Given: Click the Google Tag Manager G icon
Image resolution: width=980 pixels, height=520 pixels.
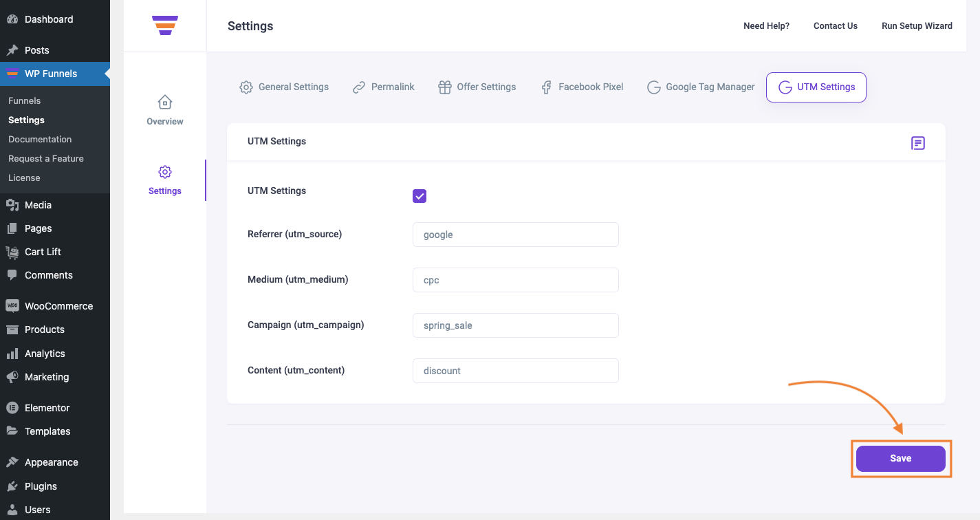Looking at the screenshot, I should click(653, 87).
